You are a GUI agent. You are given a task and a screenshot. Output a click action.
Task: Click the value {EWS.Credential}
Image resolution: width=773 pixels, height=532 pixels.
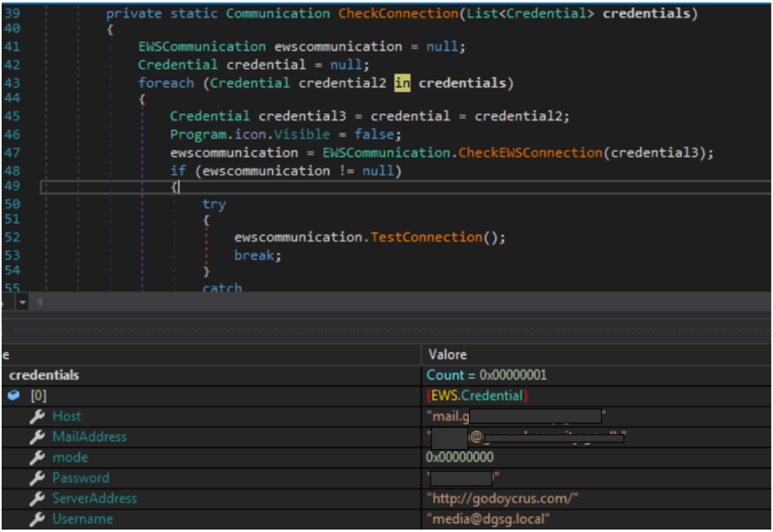tap(477, 396)
